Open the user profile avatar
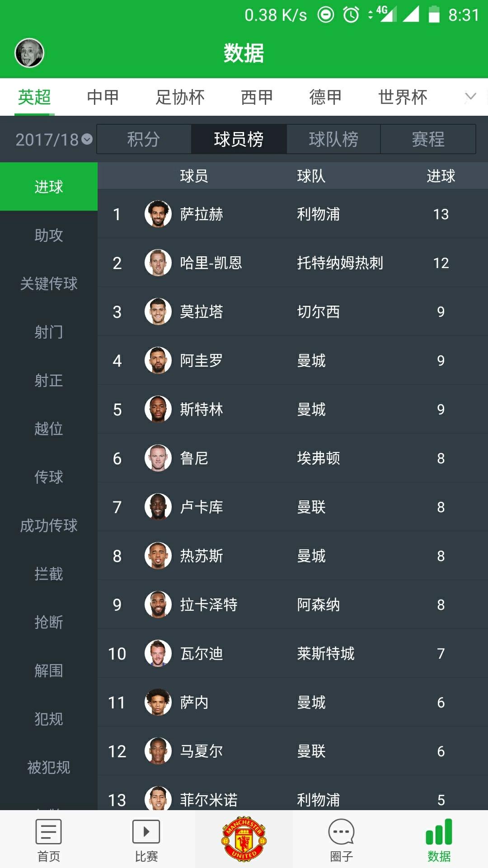Screen dimensions: 488x868 tap(29, 52)
